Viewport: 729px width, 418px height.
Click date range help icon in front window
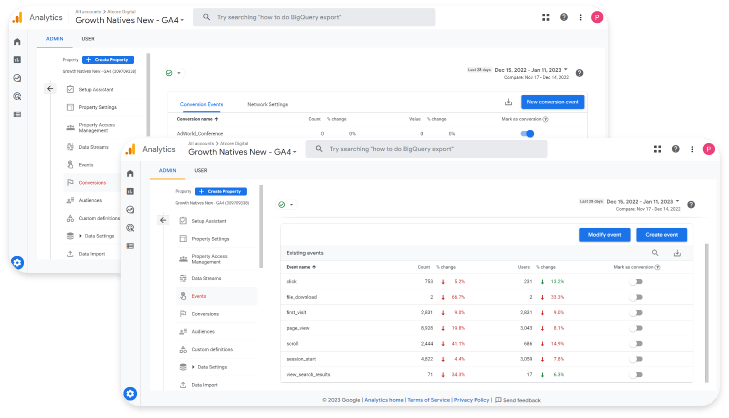691,205
